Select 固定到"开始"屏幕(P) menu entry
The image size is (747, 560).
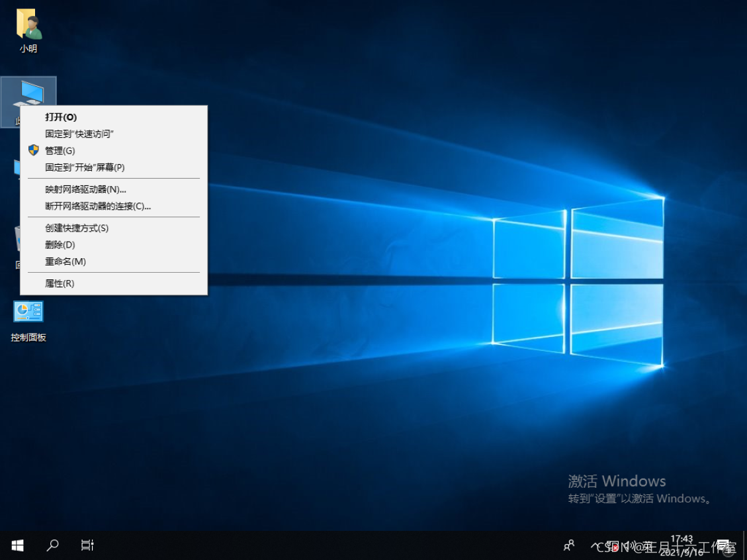pyautogui.click(x=113, y=167)
